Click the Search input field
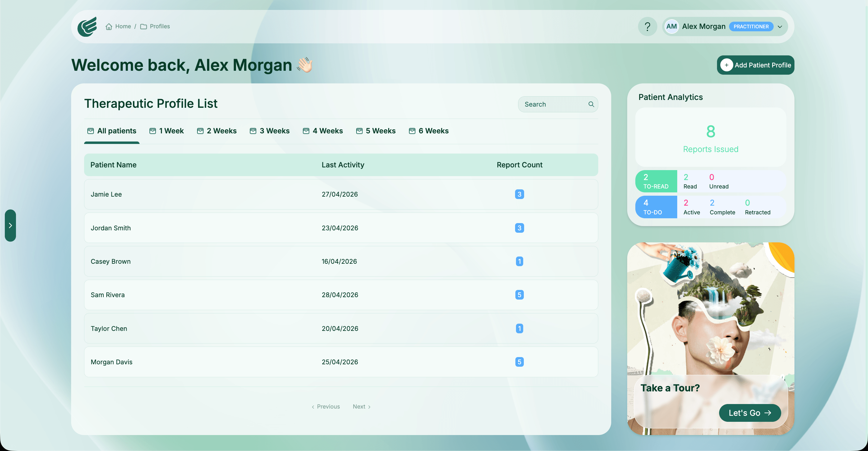This screenshot has height=451, width=868. [x=558, y=104]
